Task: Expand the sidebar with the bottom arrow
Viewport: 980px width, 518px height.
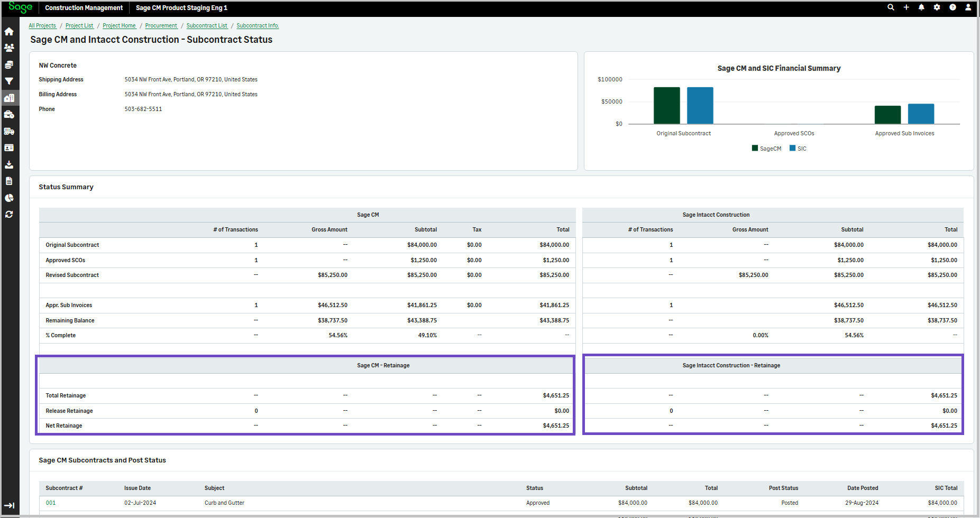Action: (x=9, y=506)
